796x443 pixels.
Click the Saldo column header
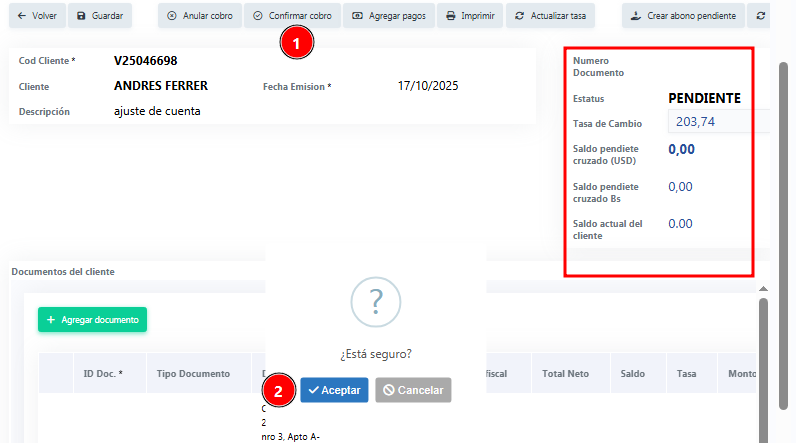pyautogui.click(x=632, y=373)
